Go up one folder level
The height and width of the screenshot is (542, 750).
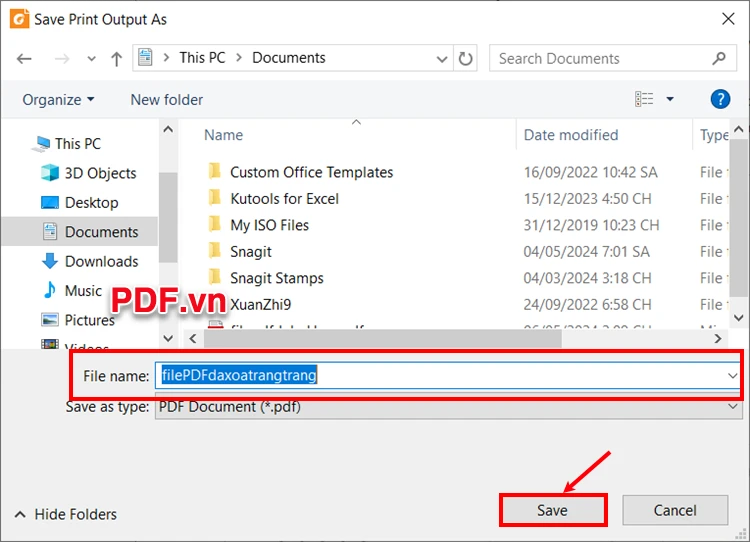(x=116, y=59)
